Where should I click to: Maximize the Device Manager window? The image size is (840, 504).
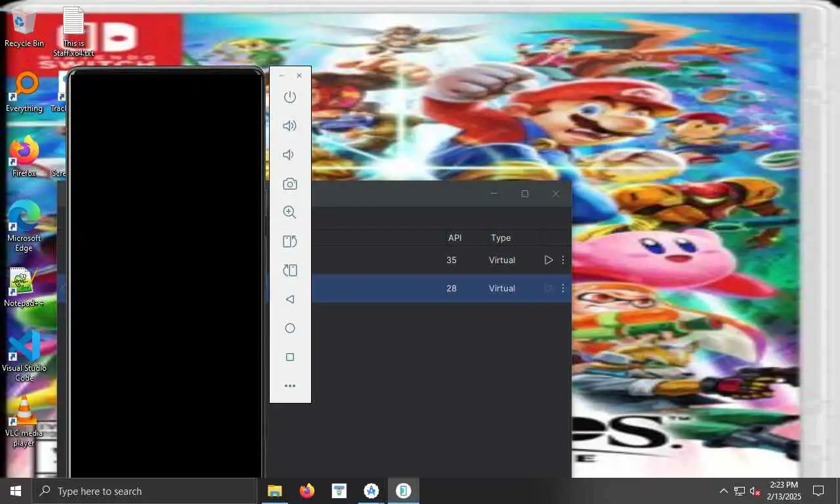coord(525,194)
